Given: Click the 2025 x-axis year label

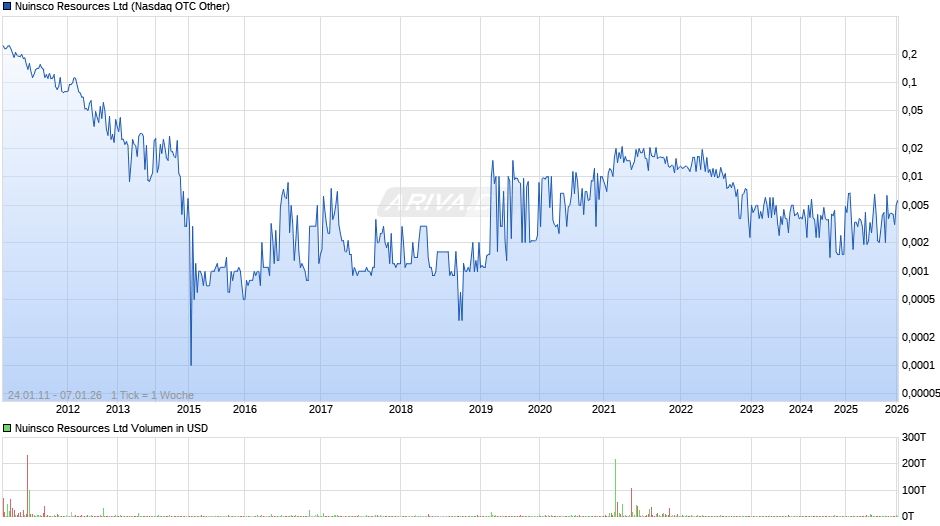Looking at the screenshot, I should tap(846, 409).
